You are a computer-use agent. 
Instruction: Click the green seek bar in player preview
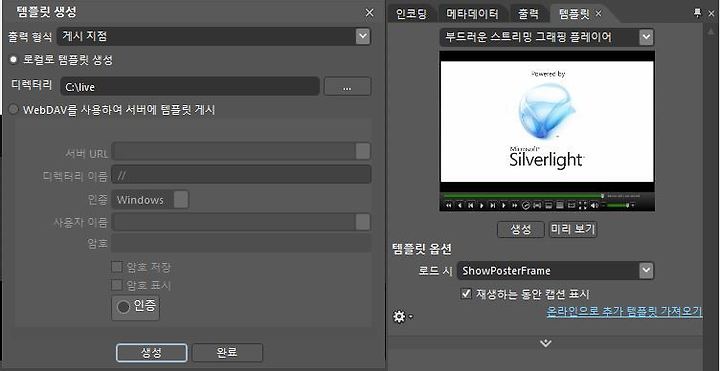(523, 195)
